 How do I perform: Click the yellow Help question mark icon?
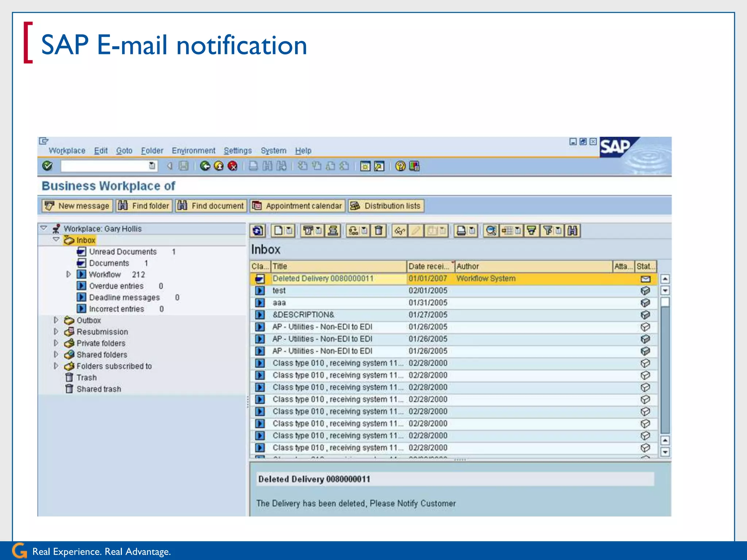click(400, 166)
